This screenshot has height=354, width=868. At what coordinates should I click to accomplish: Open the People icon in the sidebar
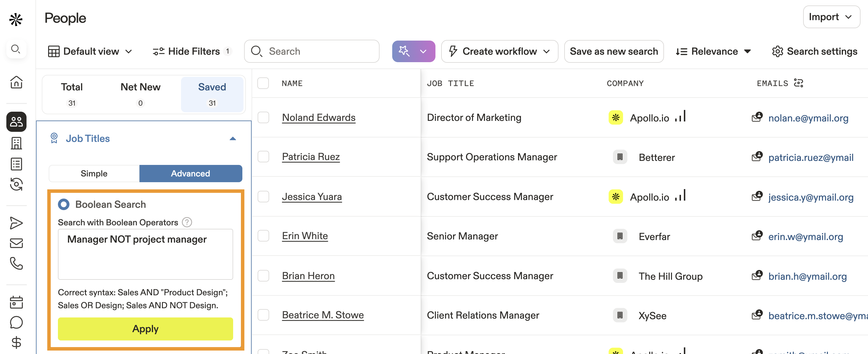pyautogui.click(x=16, y=122)
